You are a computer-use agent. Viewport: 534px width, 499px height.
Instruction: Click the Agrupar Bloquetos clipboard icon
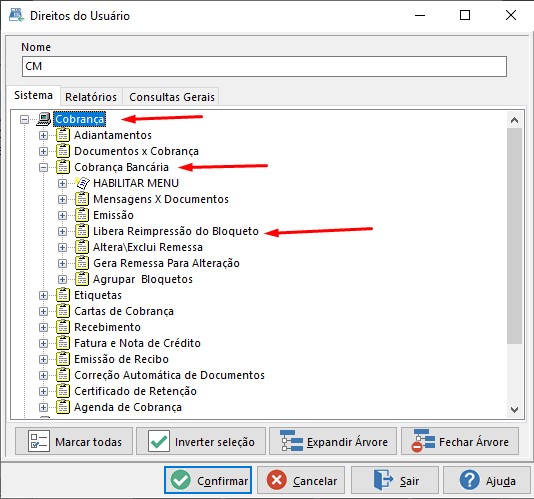[82, 279]
